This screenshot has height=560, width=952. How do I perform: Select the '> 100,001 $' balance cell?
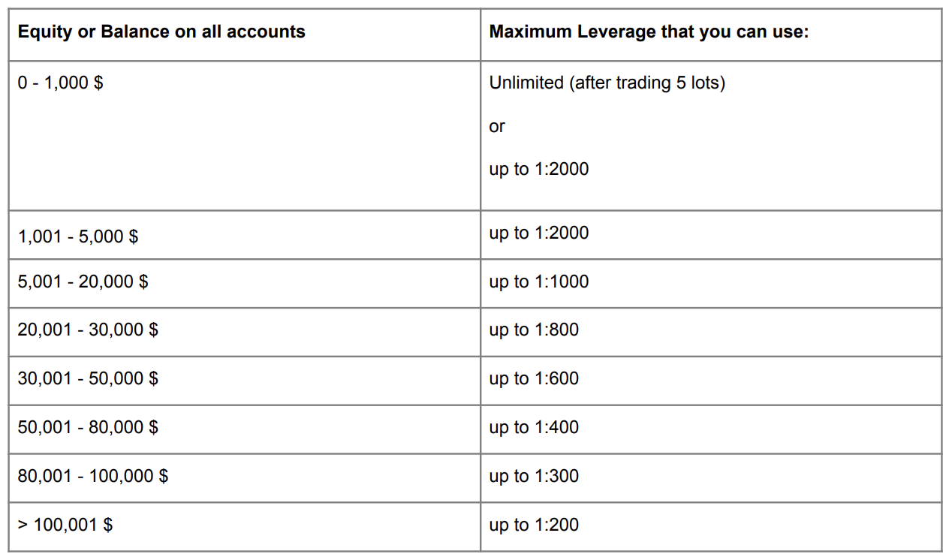point(65,525)
